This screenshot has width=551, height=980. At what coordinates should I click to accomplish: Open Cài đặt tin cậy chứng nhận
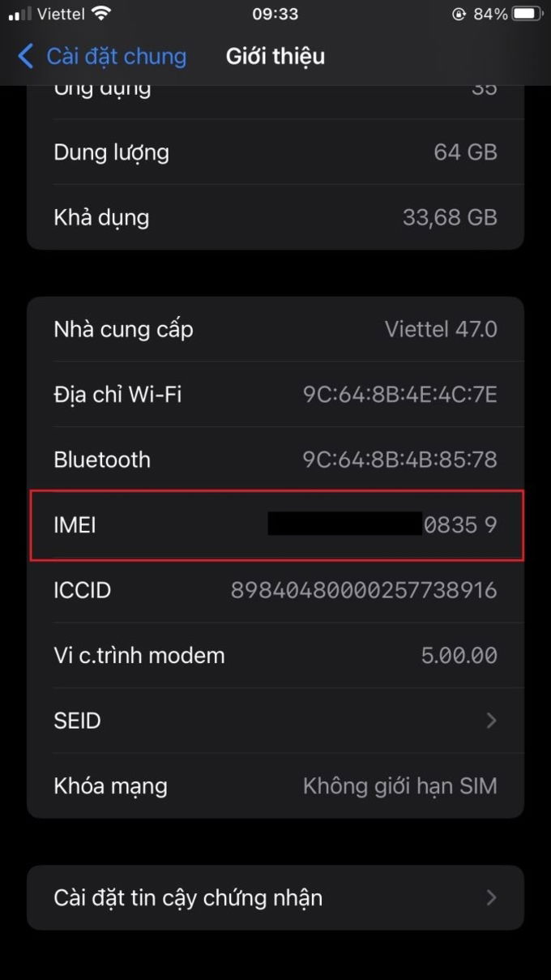pyautogui.click(x=275, y=897)
